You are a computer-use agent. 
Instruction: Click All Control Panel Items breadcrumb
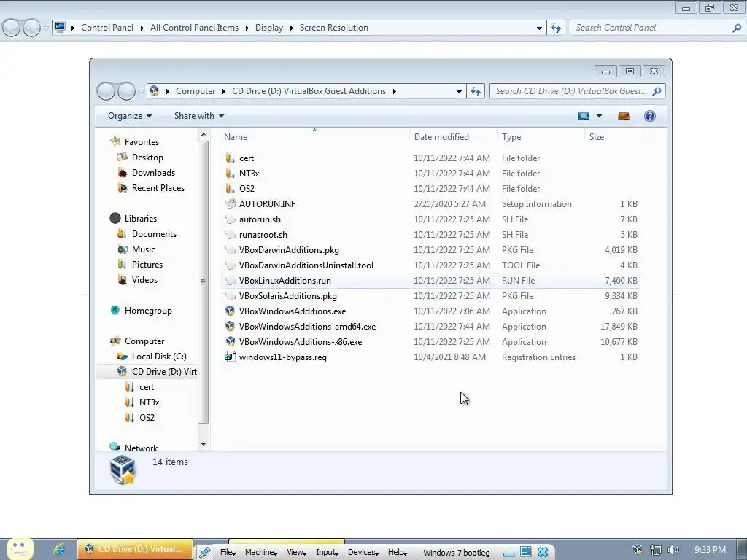pos(194,28)
